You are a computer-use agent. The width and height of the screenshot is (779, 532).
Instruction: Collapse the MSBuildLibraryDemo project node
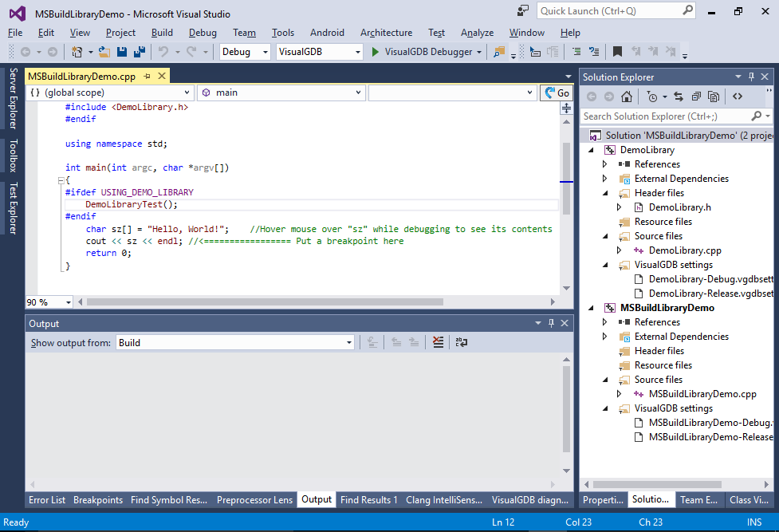tap(591, 308)
